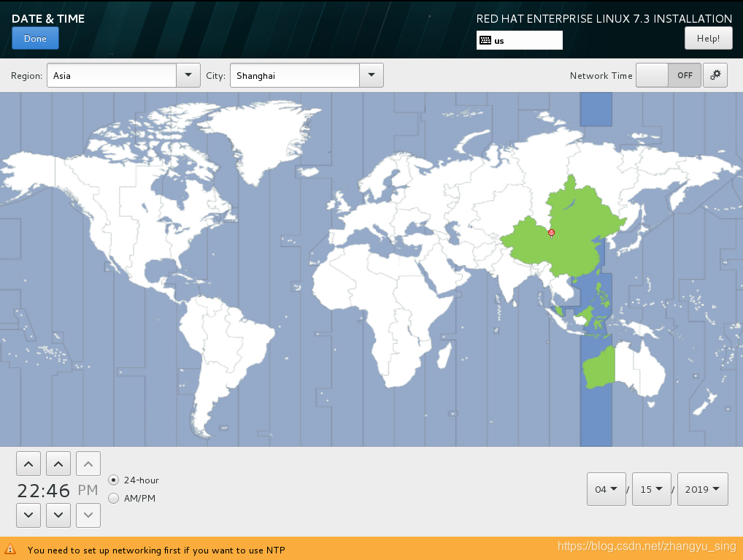
Task: Click the disabled AM/PM up arrow
Action: [88, 464]
